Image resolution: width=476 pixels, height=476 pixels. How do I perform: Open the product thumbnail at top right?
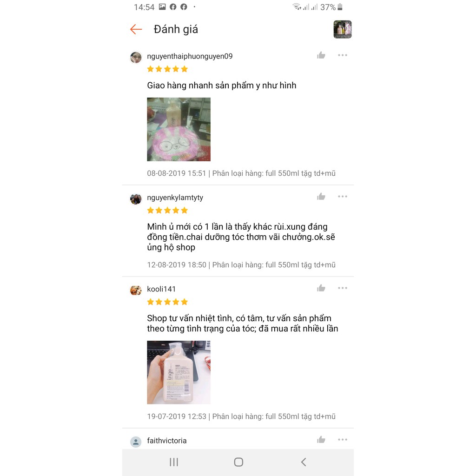(x=343, y=29)
